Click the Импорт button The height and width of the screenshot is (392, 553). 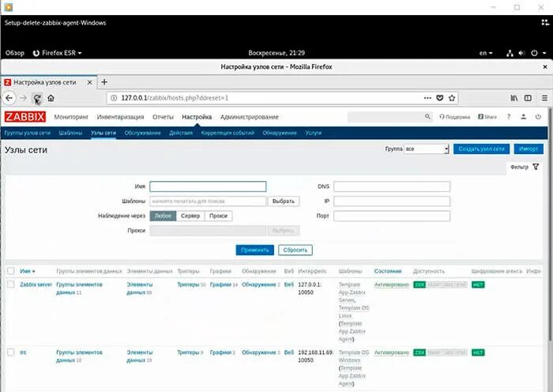(529, 149)
